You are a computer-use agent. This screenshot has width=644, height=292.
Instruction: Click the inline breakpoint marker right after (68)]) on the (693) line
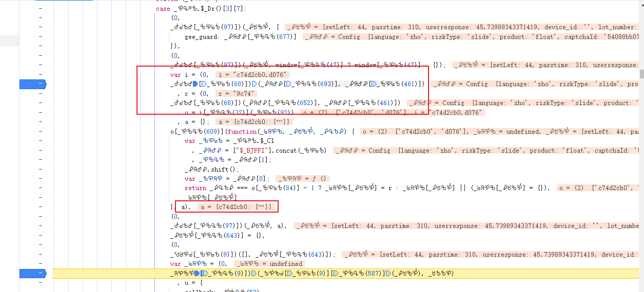tap(255, 84)
